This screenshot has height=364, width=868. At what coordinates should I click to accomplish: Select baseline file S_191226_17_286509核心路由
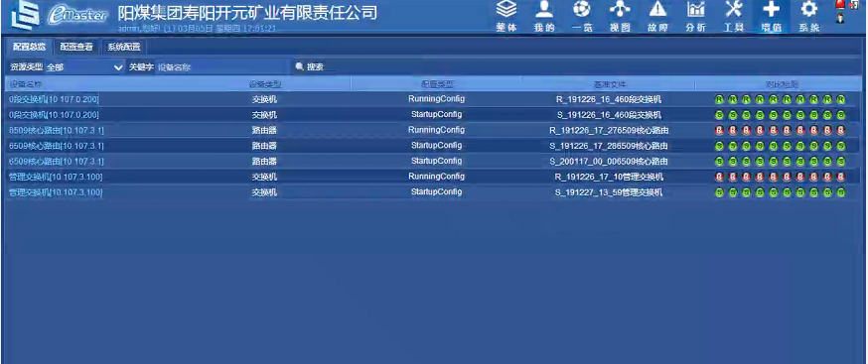point(609,147)
